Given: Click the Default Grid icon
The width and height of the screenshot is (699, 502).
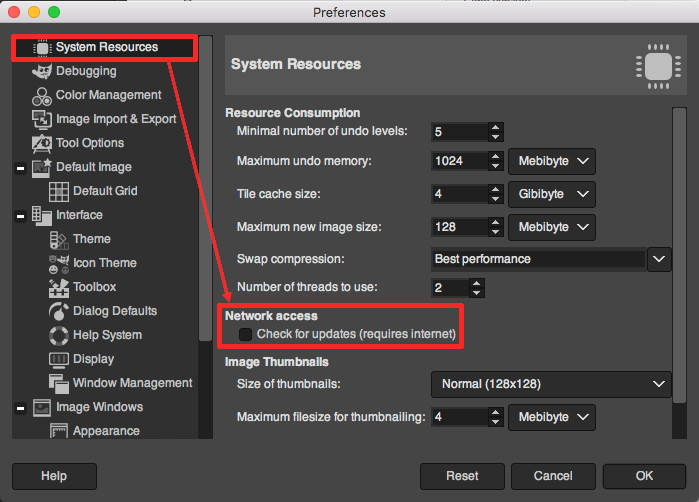Looking at the screenshot, I should point(59,192).
